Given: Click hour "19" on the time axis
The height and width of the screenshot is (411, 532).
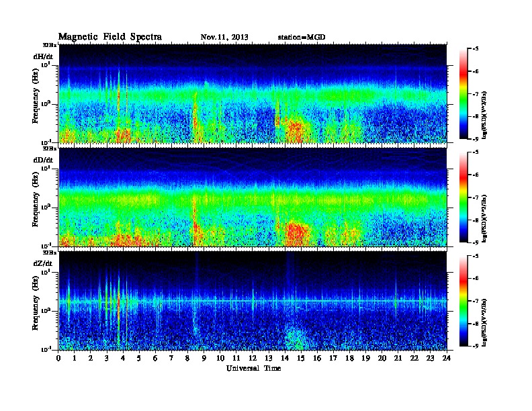Looking at the screenshot, I should pos(365,358).
